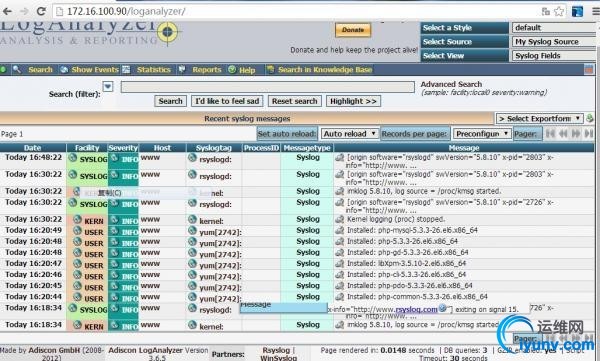Expand the search filter dropdown arrow
This screenshot has width=600, height=361.
point(108,87)
